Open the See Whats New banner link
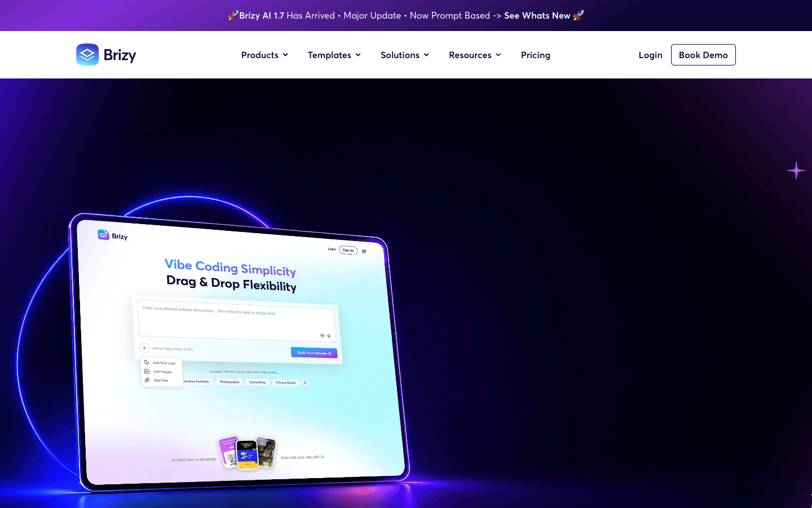 coord(537,15)
